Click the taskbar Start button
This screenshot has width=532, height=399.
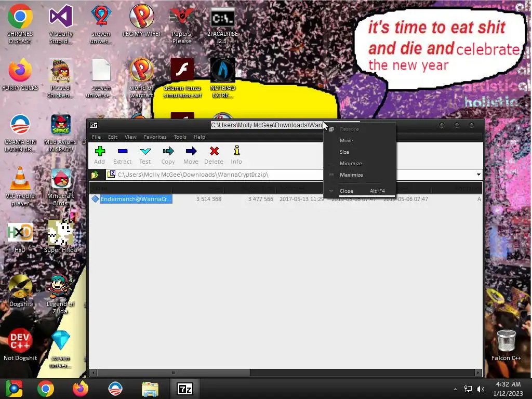[x=14, y=389]
